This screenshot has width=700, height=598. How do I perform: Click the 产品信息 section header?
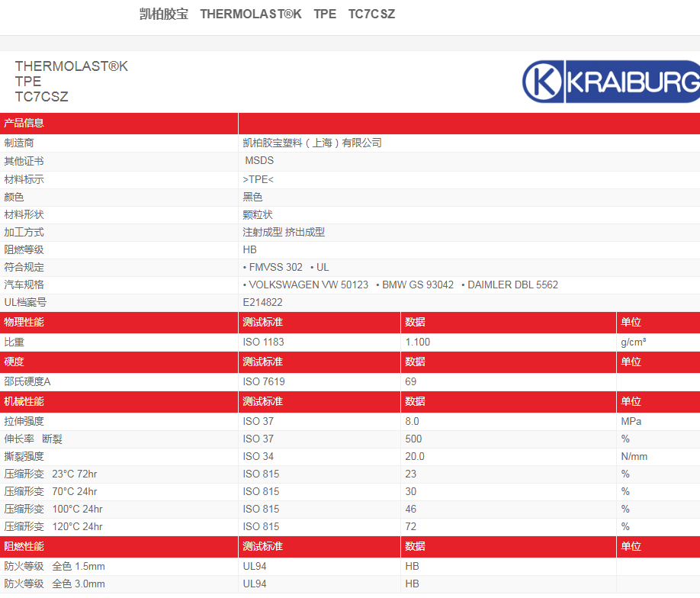tap(24, 124)
